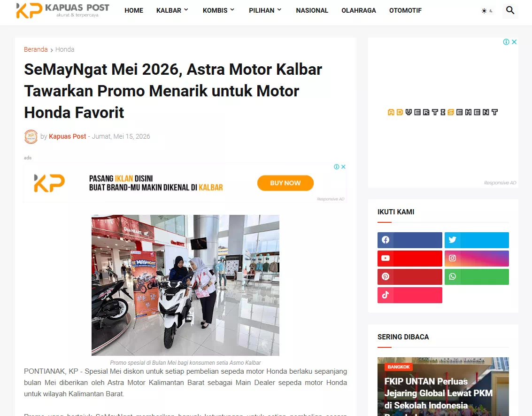
Task: Click the article headline SeMayNgat Mei 2026
Action: 173,91
